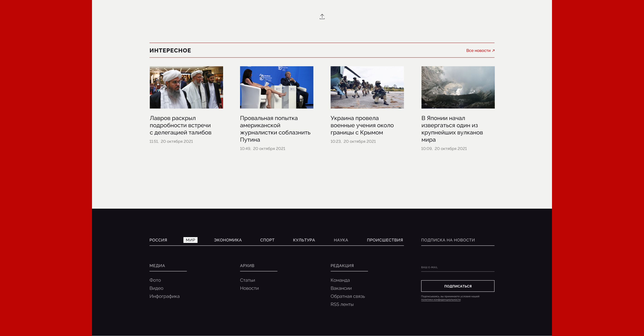Open the RSS ленты link
The width and height of the screenshot is (644, 336).
[x=342, y=304]
